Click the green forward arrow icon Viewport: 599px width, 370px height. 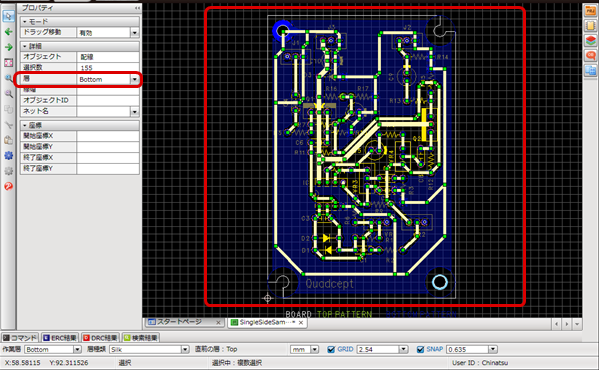[x=8, y=47]
